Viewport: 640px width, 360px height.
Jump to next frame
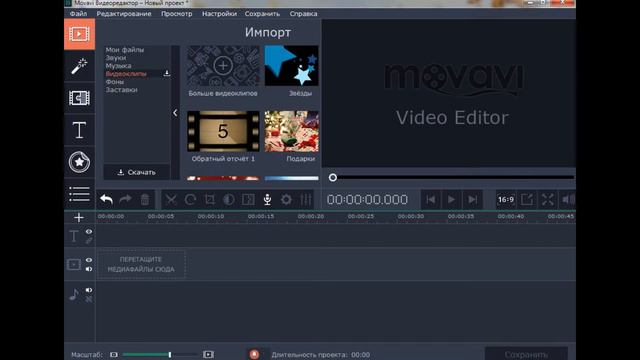click(473, 200)
